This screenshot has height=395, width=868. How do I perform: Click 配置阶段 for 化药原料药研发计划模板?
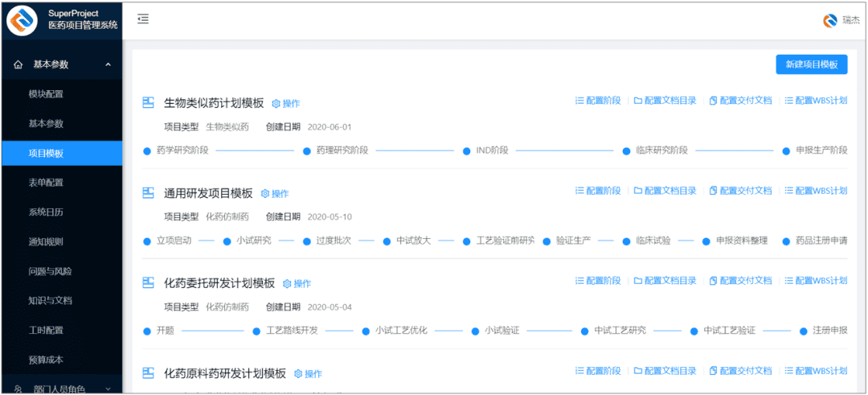pos(599,371)
